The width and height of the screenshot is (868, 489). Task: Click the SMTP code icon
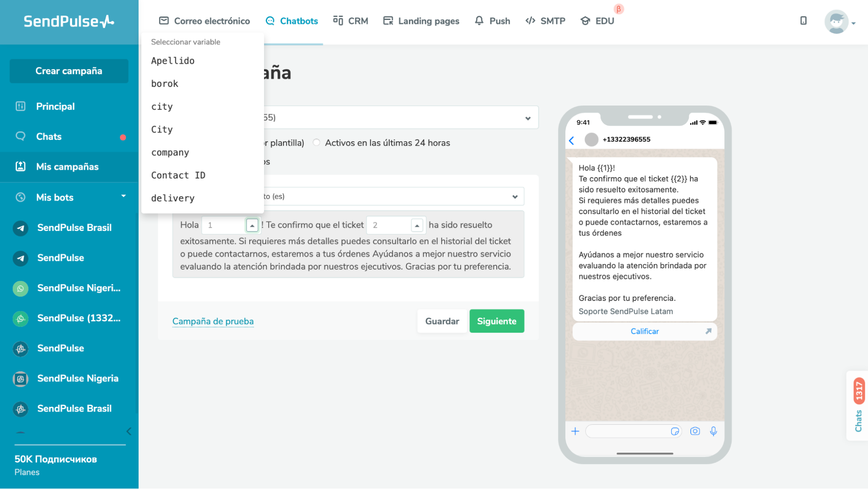530,21
